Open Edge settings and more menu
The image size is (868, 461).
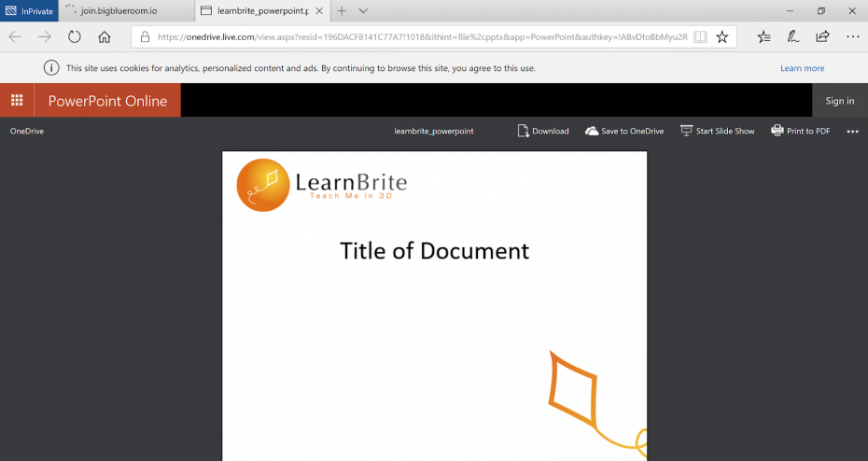[852, 37]
